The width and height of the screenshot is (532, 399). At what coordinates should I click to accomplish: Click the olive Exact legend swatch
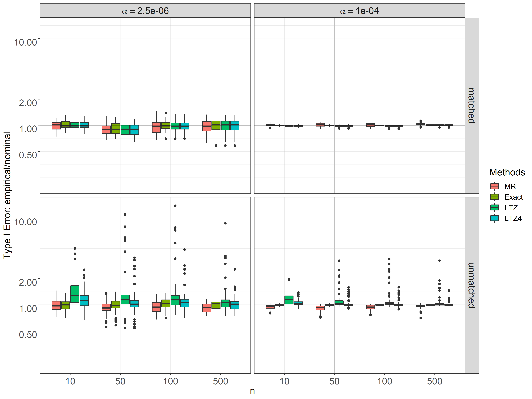494,197
